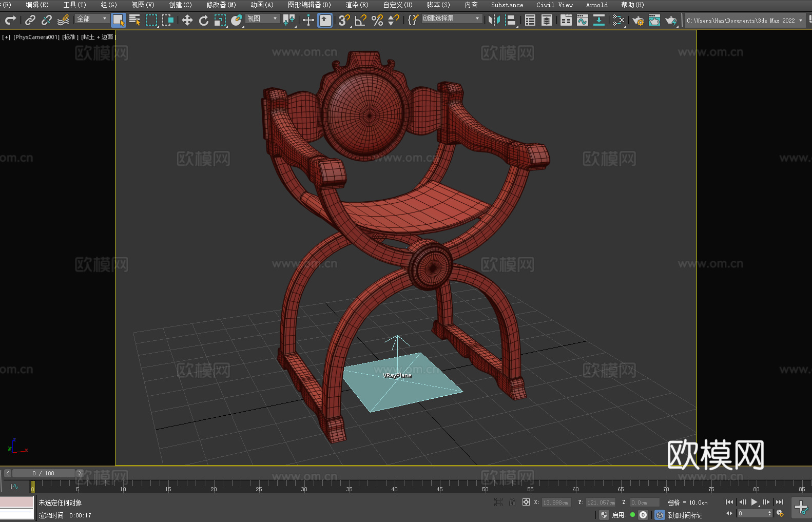Click the Mirror tool icon
This screenshot has height=522, width=812.
click(x=494, y=20)
